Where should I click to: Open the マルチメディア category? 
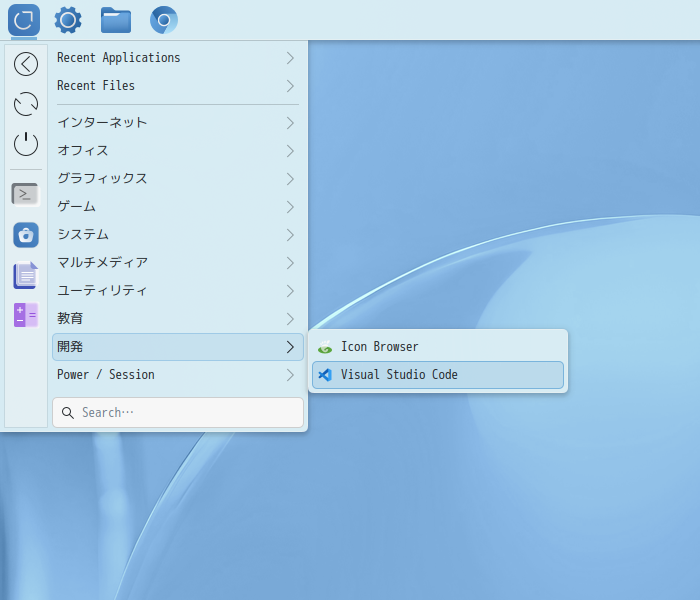click(178, 262)
